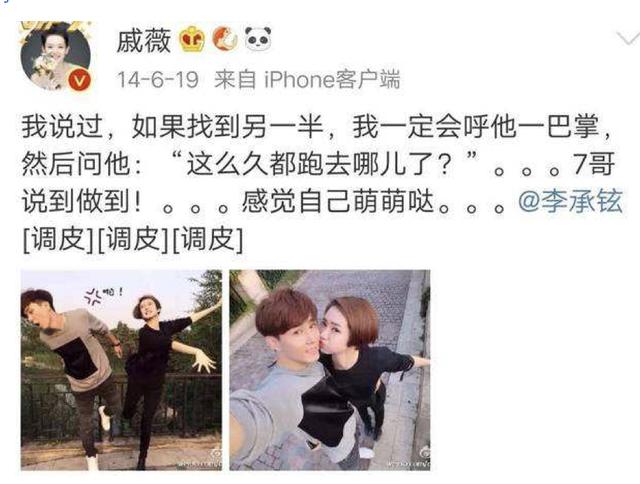The width and height of the screenshot is (640, 484).
Task: Click the source label 来自 iPhone客户端
Action: point(307,79)
